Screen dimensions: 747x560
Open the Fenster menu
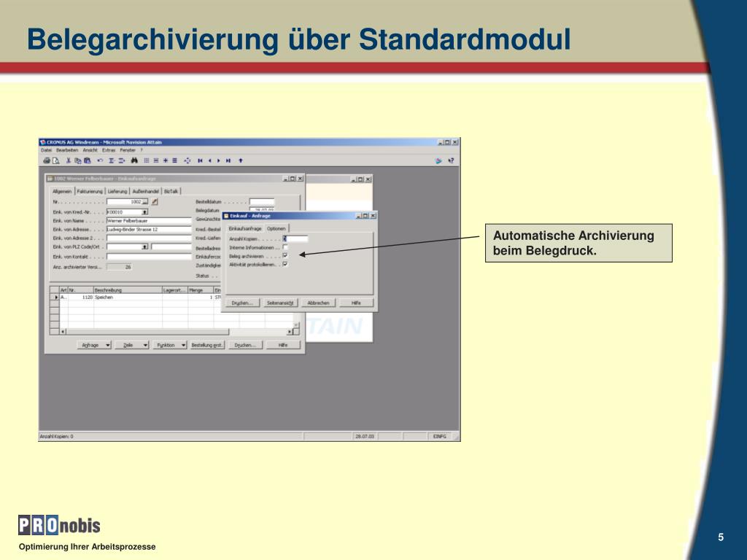(128, 150)
